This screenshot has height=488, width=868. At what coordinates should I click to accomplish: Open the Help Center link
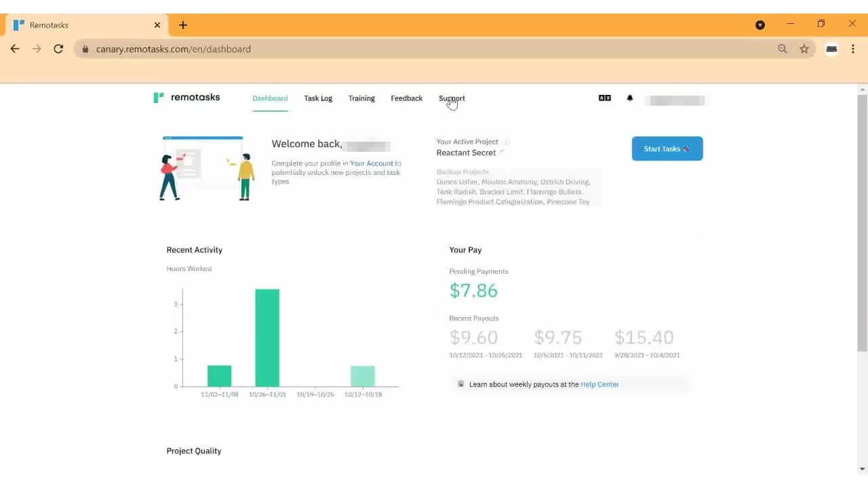[599, 384]
